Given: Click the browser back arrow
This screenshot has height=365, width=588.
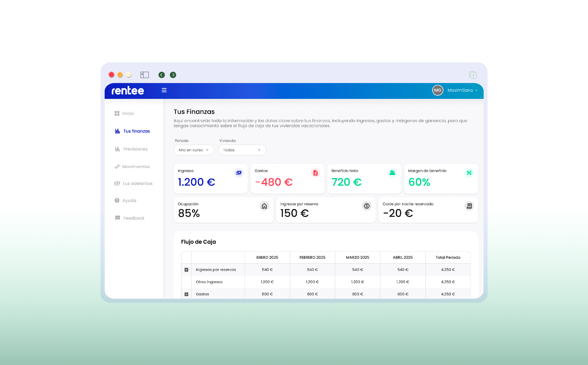Looking at the screenshot, I should [x=162, y=75].
